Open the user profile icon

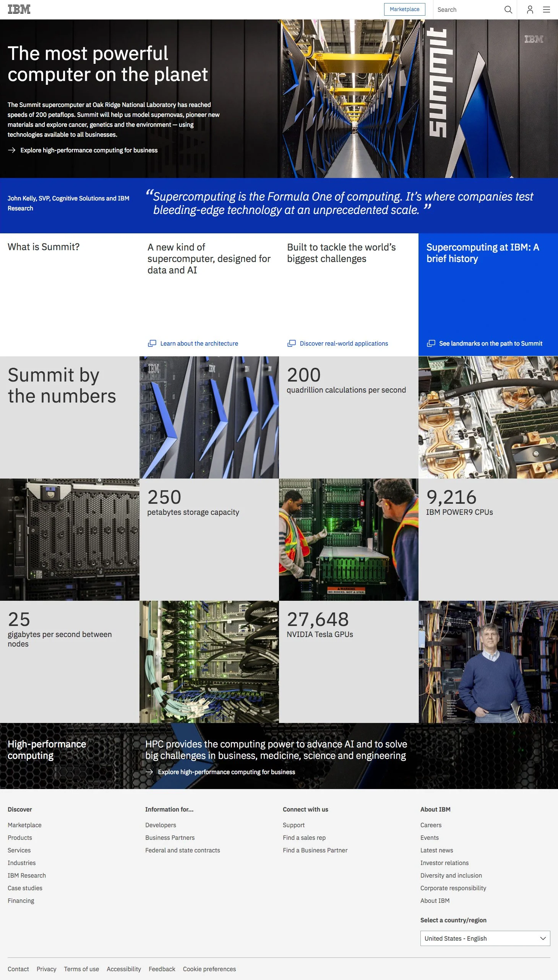530,10
